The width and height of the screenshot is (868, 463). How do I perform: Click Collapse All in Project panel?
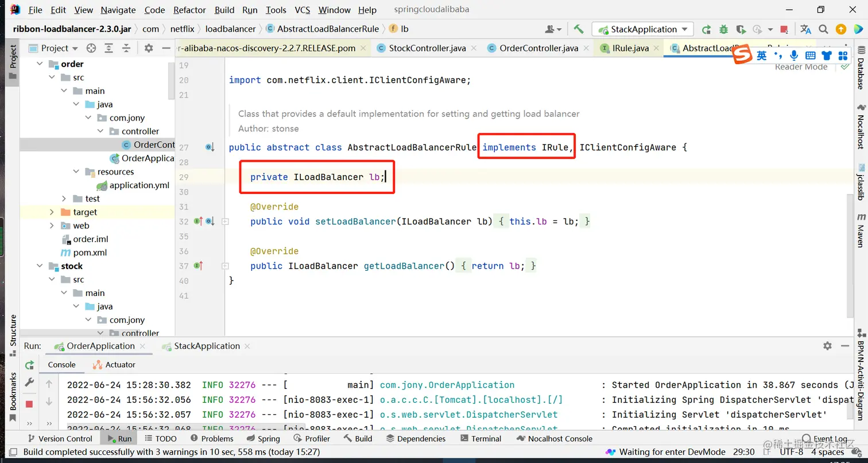point(126,48)
